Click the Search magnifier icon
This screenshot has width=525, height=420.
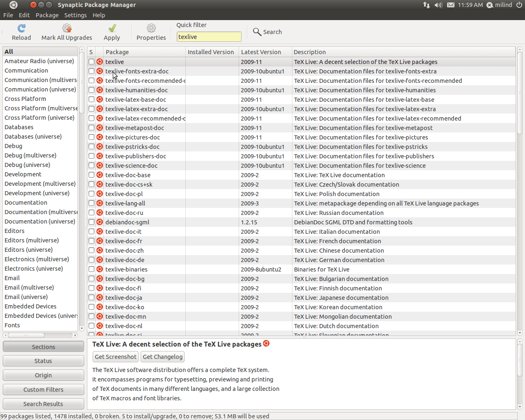257,32
